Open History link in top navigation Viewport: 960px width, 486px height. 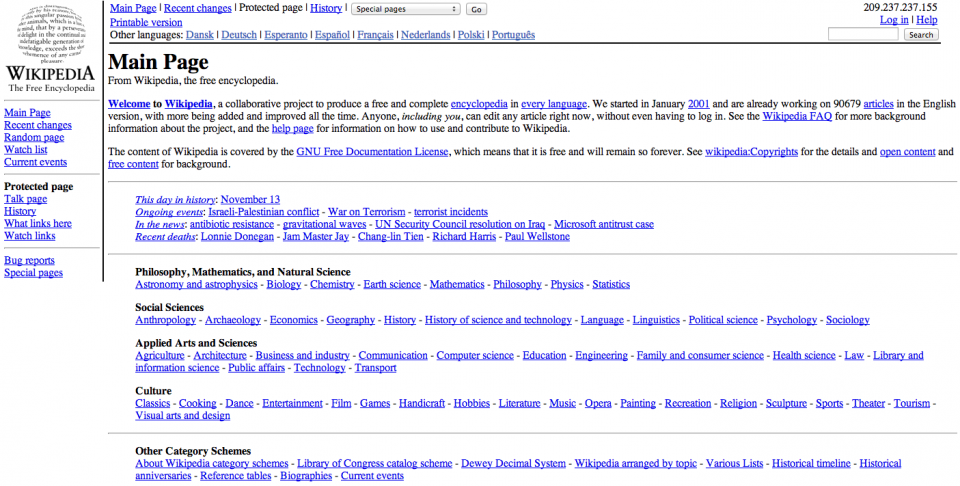326,9
